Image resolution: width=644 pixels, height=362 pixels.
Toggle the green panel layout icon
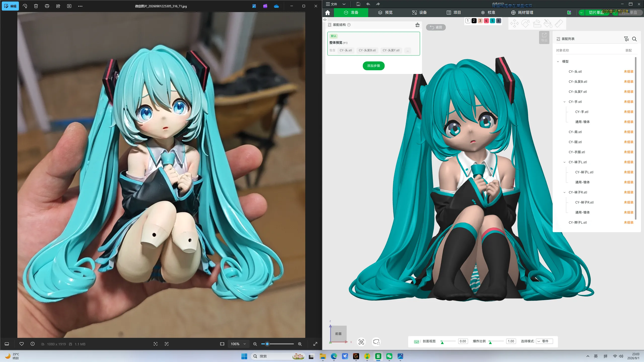[x=569, y=13]
